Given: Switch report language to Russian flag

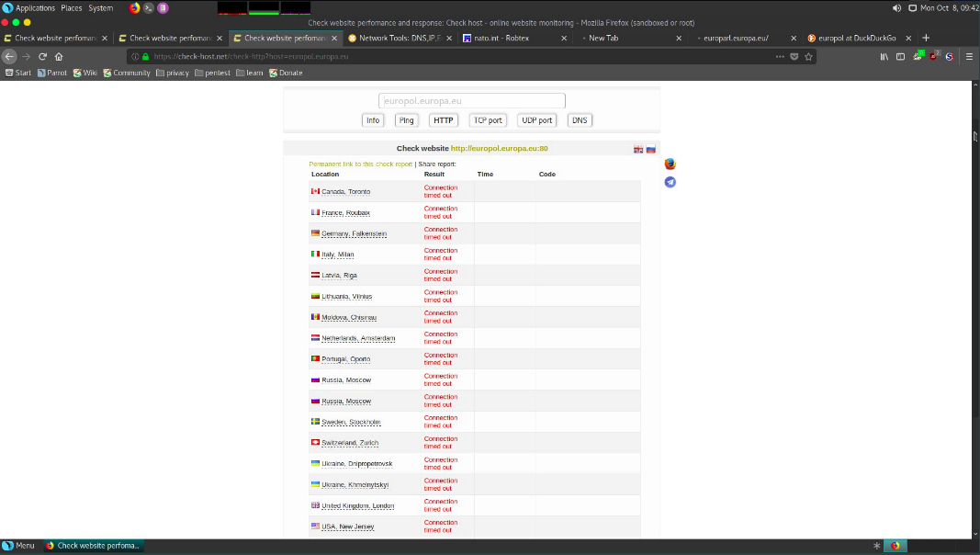Looking at the screenshot, I should pos(650,149).
